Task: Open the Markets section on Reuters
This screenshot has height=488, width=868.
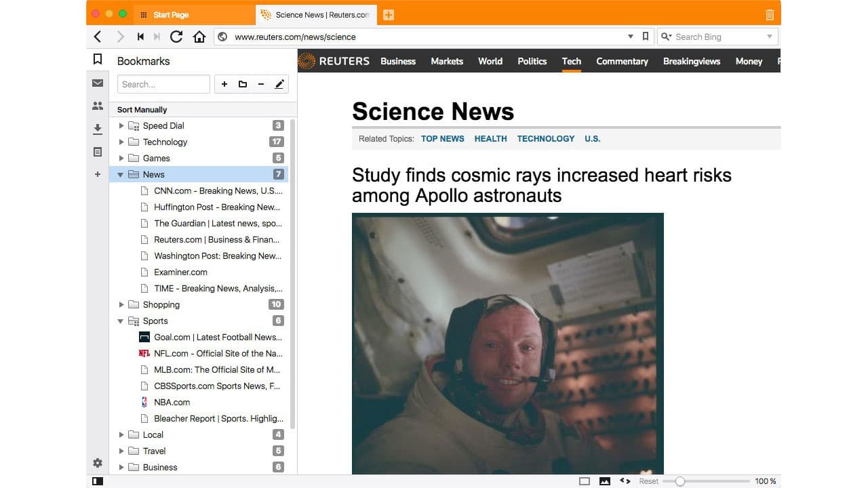Action: [447, 61]
